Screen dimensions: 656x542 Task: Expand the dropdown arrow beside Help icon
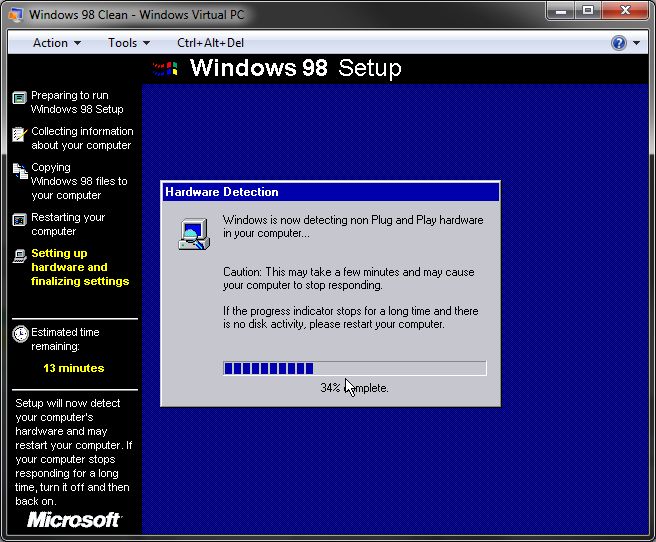[x=636, y=43]
